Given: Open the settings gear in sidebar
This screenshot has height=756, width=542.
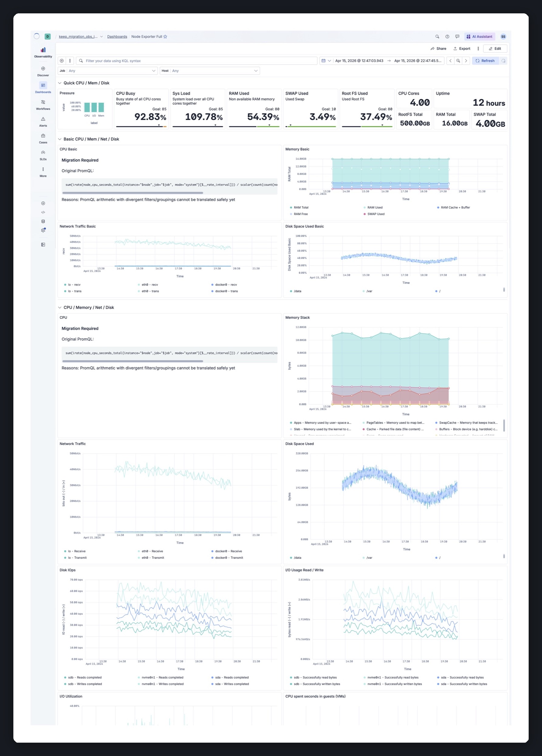Looking at the screenshot, I should click(43, 230).
